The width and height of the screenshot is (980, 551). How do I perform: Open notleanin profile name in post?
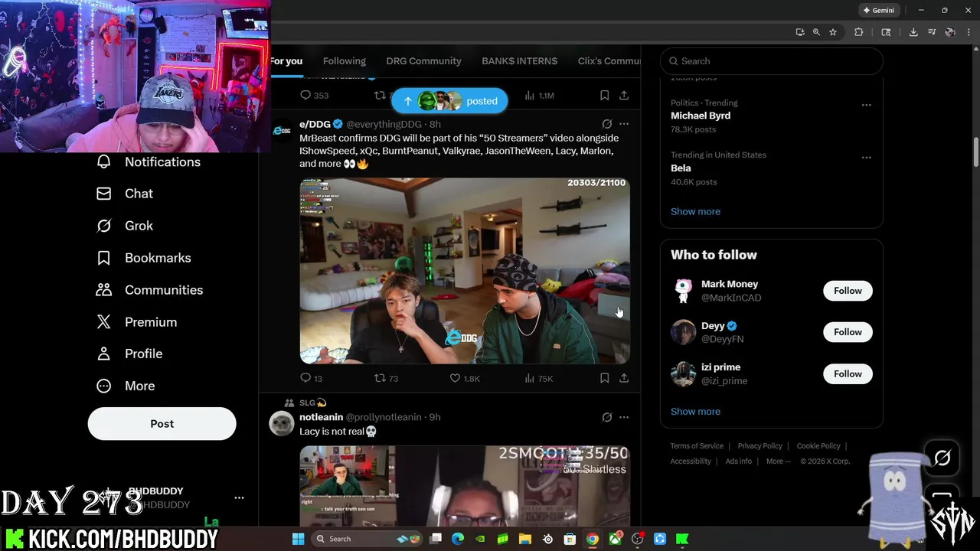321,417
